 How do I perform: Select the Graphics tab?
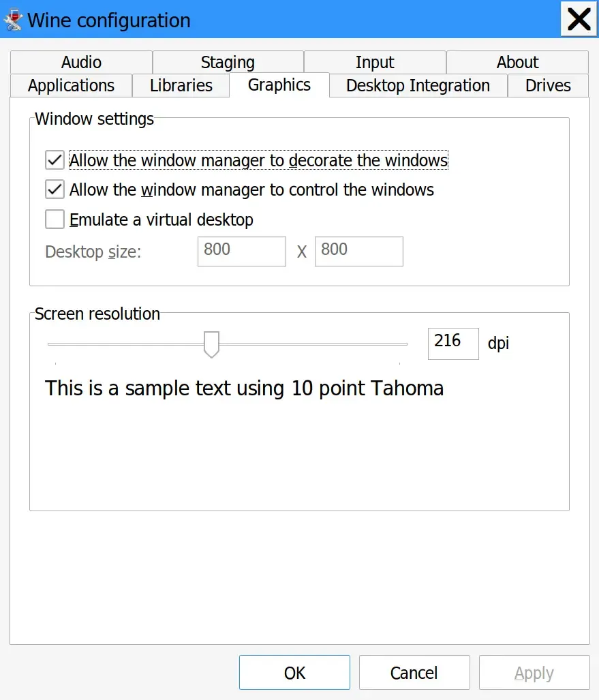point(279,85)
